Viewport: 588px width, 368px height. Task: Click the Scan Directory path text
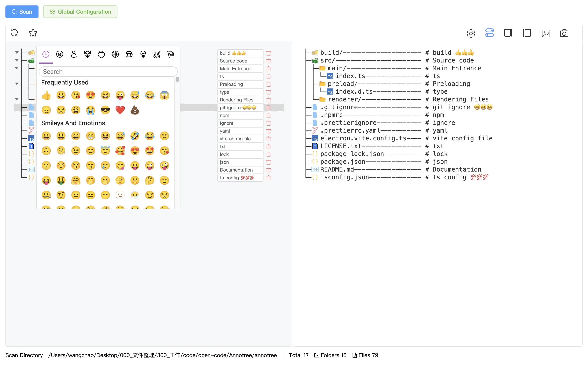pos(162,355)
